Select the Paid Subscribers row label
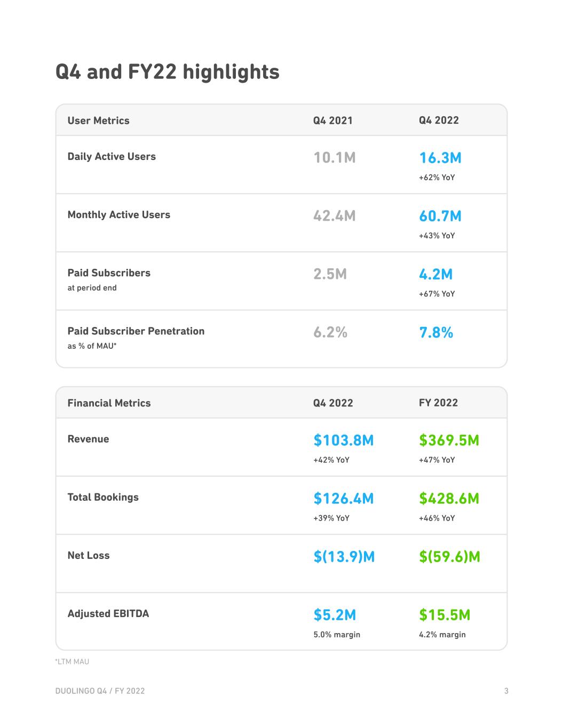 coord(109,273)
